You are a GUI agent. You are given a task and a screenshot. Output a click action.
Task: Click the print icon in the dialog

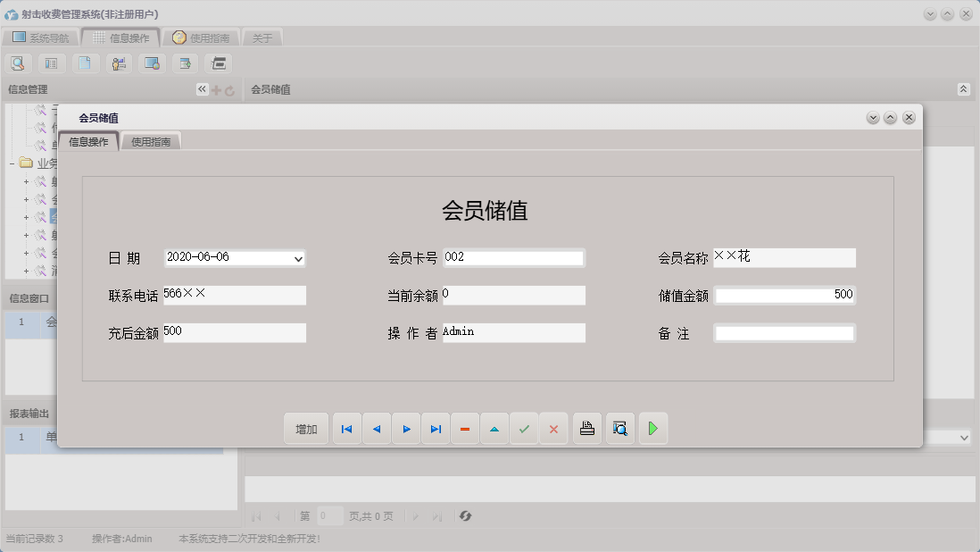pos(586,429)
